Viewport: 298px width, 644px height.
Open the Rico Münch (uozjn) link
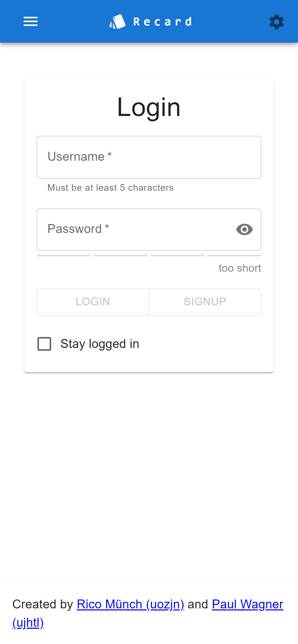[130, 605]
